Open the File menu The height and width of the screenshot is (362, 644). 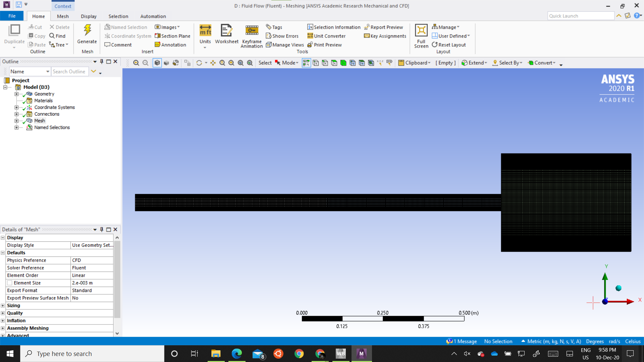12,16
